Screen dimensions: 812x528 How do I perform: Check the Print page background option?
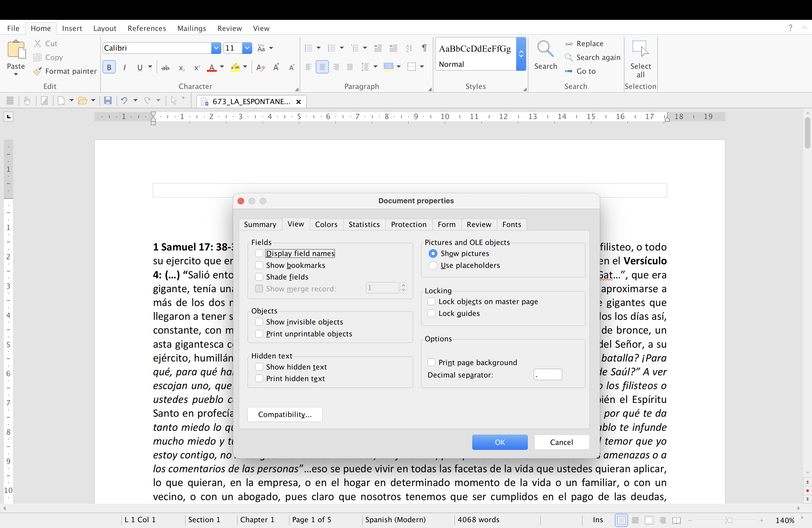[x=431, y=362]
